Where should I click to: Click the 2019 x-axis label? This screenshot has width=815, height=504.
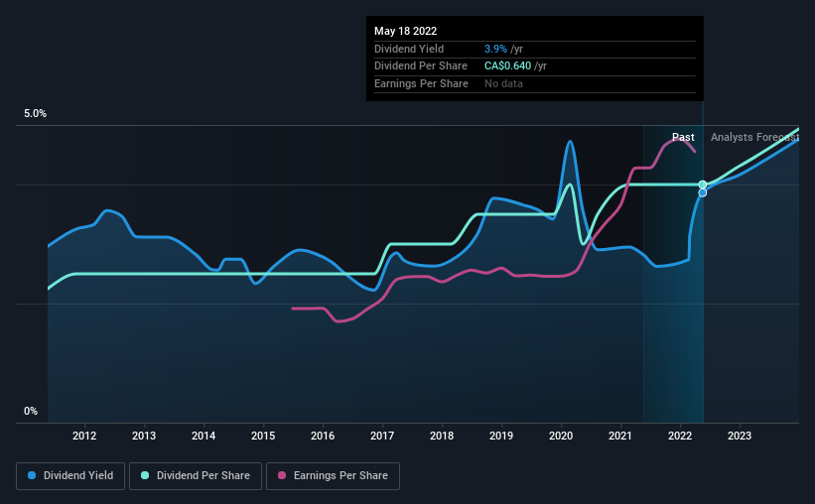[x=501, y=436]
